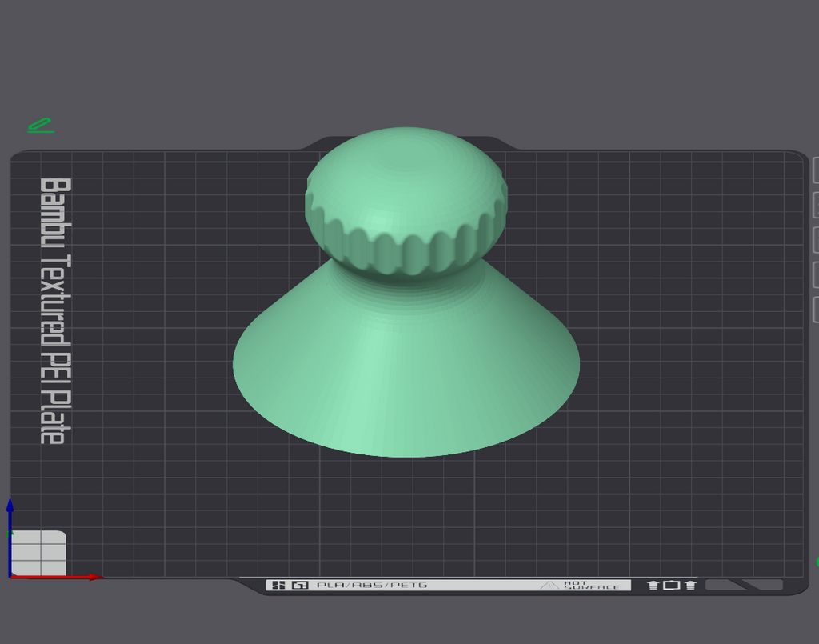The height and width of the screenshot is (644, 819).
Task: Click the topmost plate side button at right edge
Action: [x=816, y=170]
